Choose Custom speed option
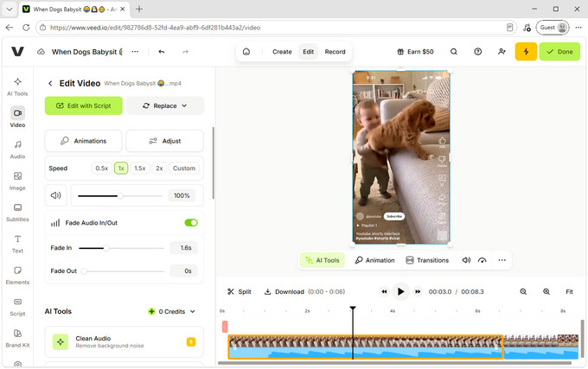This screenshot has height=369, width=588. coord(184,169)
